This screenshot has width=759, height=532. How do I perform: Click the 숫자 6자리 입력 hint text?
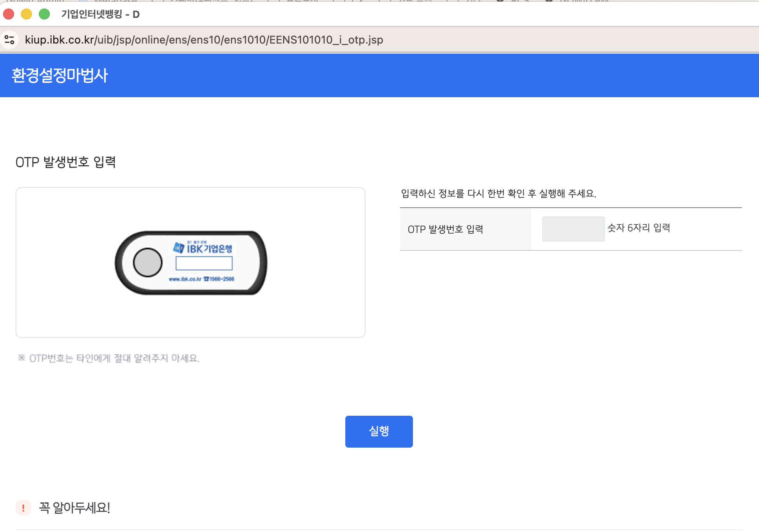click(638, 228)
